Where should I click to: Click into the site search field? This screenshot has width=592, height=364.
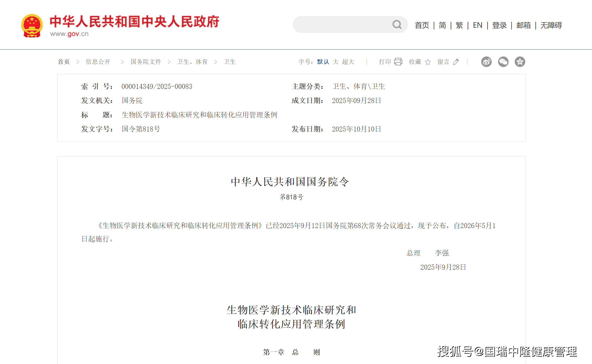342,25
